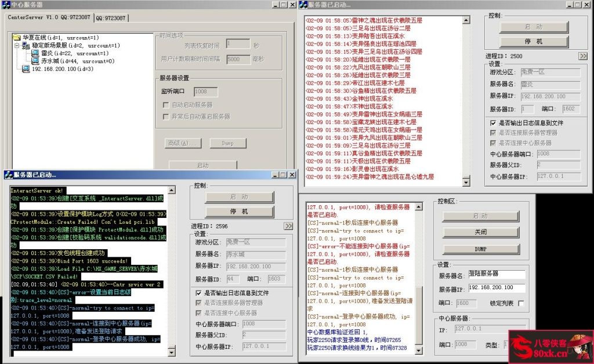Click the 启 动 button in the 赤水城 server window
The image size is (594, 364).
[239, 197]
